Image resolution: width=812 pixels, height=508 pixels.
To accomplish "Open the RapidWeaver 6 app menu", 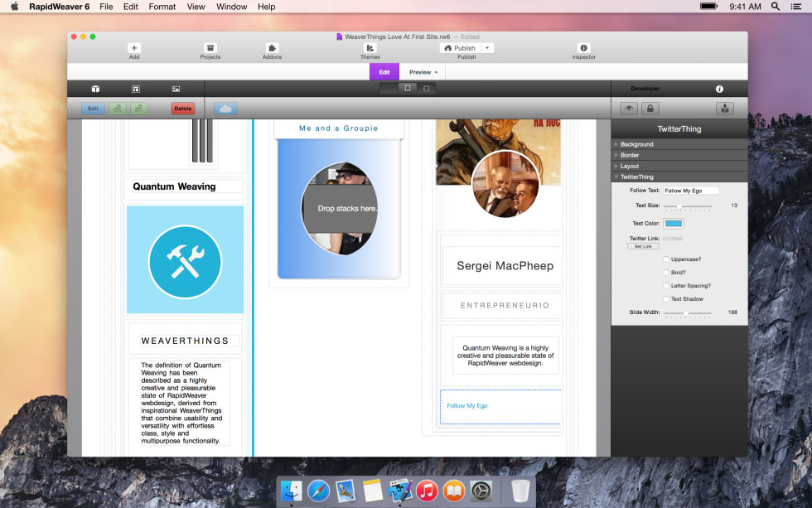I will coord(59,6).
